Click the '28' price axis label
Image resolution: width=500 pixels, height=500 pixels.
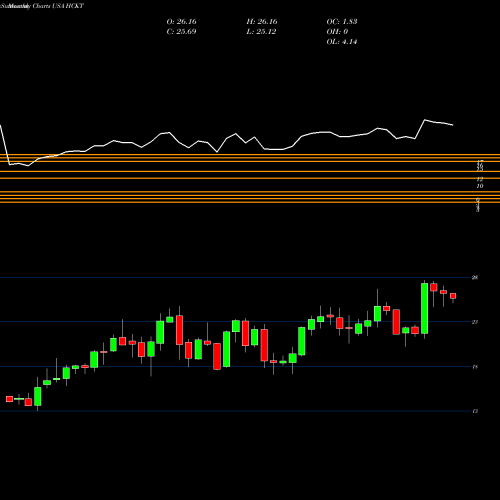475,277
